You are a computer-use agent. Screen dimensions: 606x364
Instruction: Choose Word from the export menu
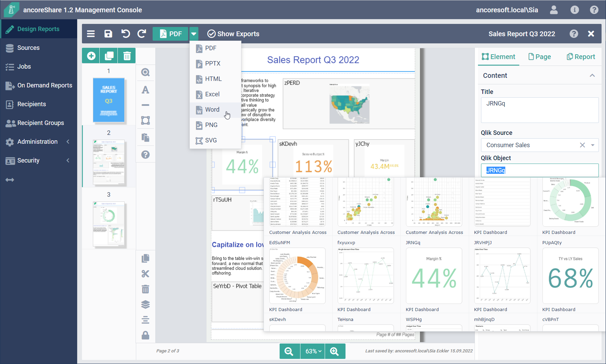pyautogui.click(x=212, y=110)
